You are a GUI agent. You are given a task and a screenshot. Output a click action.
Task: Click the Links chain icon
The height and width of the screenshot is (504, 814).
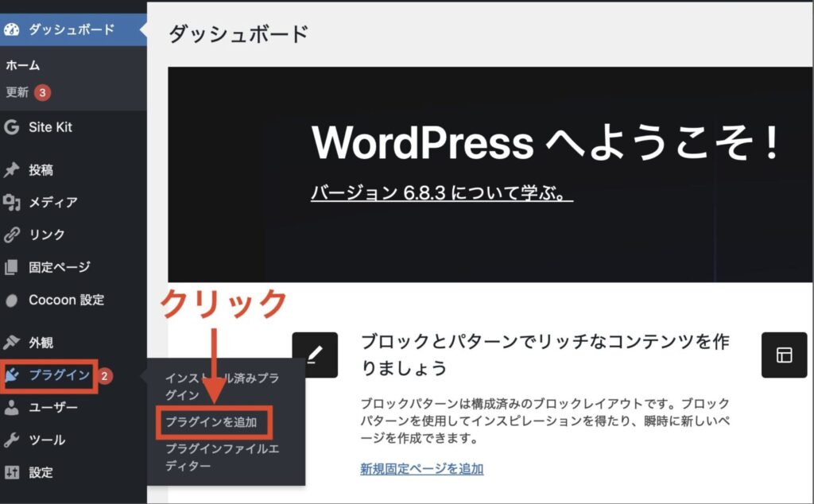pyautogui.click(x=12, y=235)
